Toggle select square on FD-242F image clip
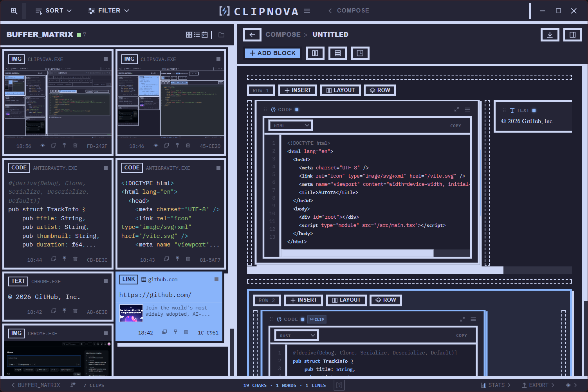The image size is (588, 392). tap(106, 59)
